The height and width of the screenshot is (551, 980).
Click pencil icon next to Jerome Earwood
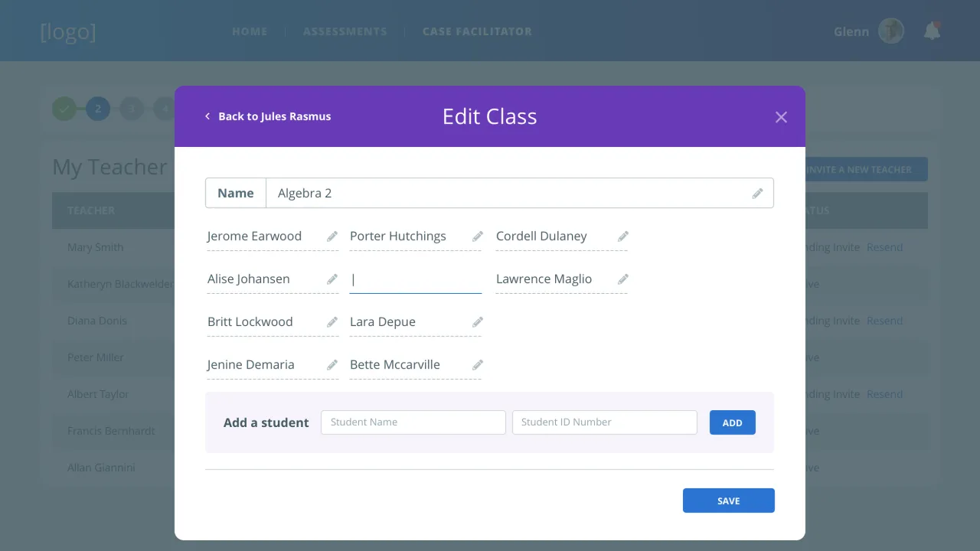pyautogui.click(x=332, y=236)
